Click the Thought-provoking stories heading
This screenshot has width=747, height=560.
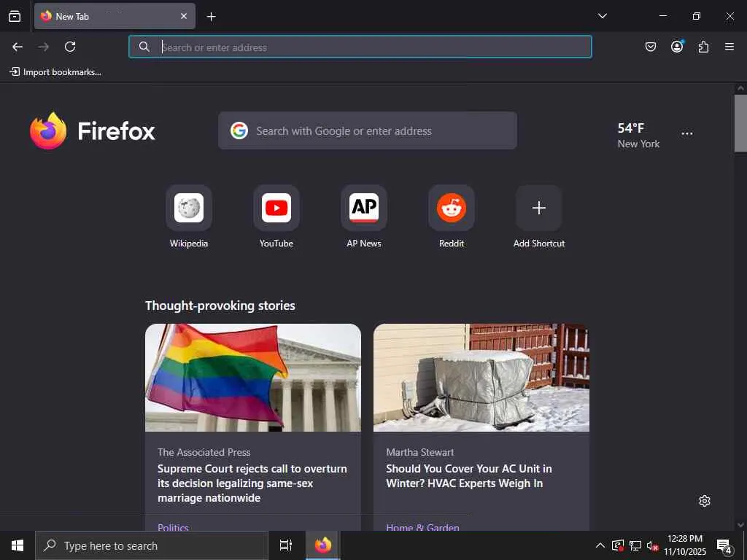tap(220, 306)
